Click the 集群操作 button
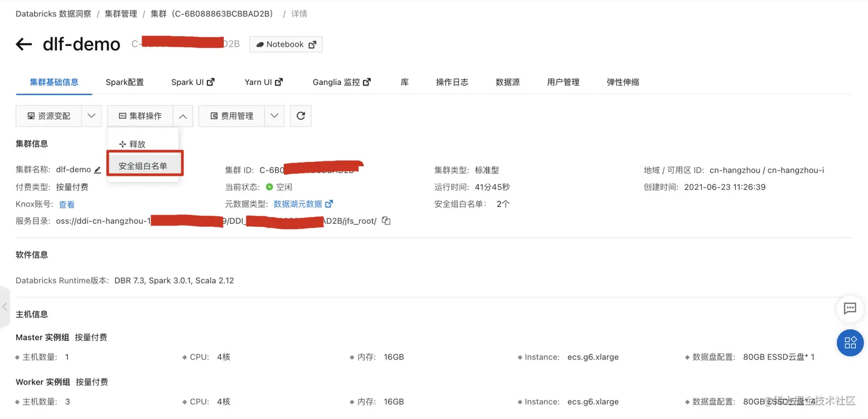Screen dimensions: 868x419 click(140, 116)
